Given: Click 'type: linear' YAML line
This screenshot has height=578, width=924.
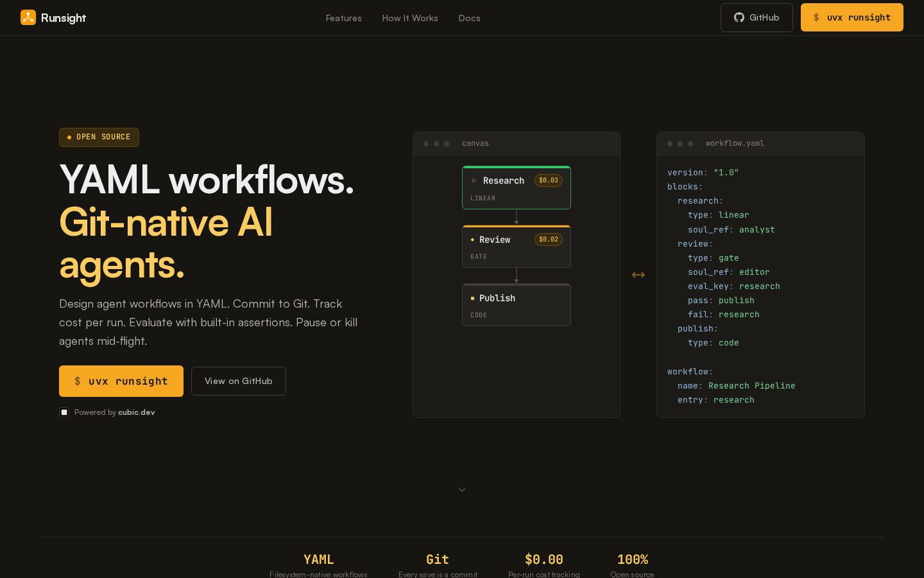Looking at the screenshot, I should 719,215.
